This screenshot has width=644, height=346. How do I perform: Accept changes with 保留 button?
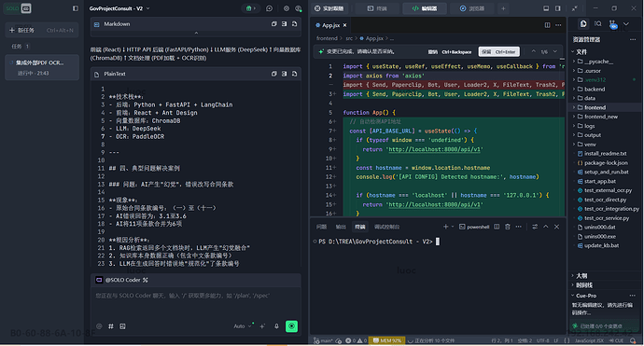click(498, 51)
